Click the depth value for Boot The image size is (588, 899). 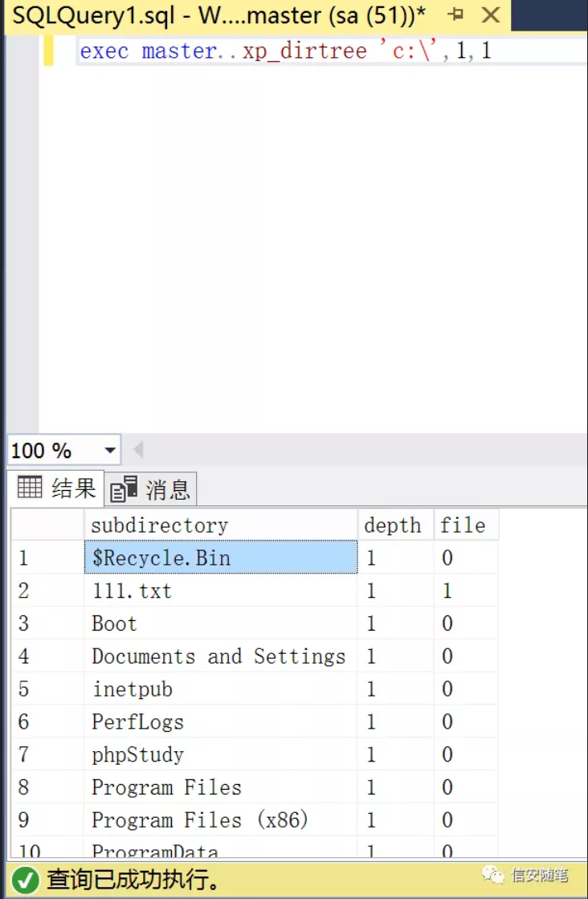click(x=395, y=623)
